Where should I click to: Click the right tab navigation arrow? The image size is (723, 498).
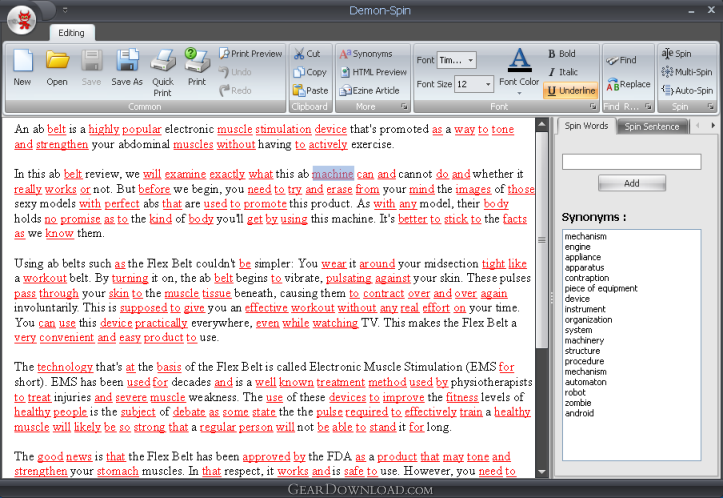click(x=713, y=125)
